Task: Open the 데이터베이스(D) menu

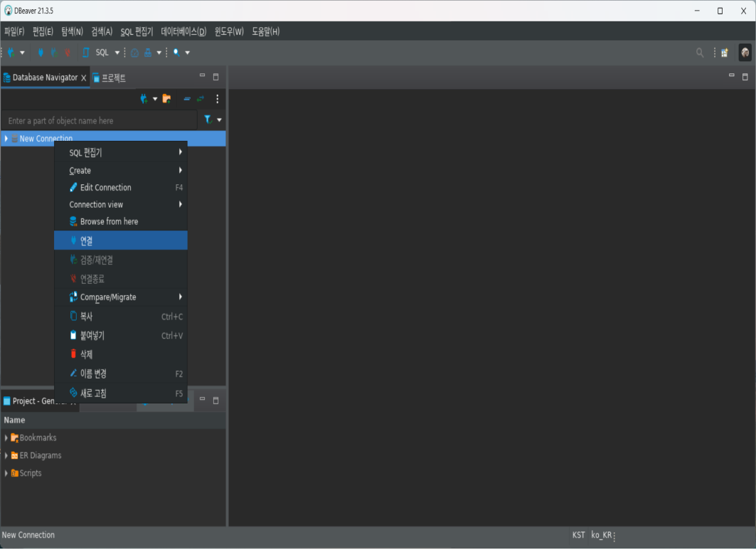Action: (183, 32)
